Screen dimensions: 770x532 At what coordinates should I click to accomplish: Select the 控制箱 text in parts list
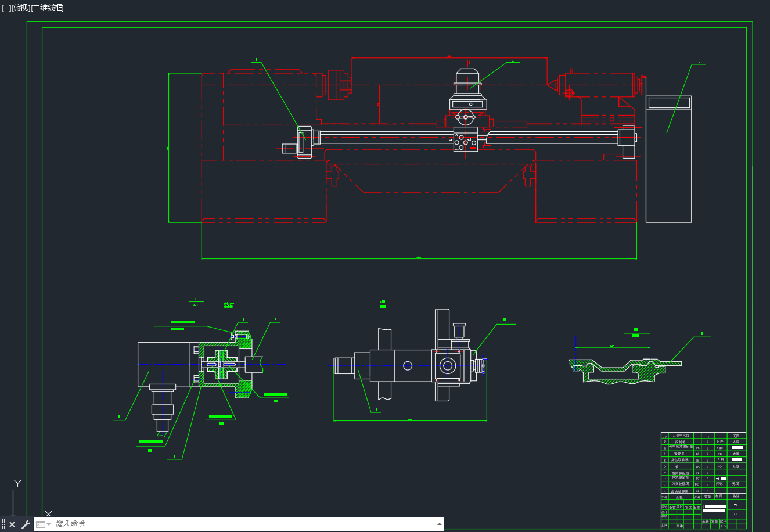680,442
